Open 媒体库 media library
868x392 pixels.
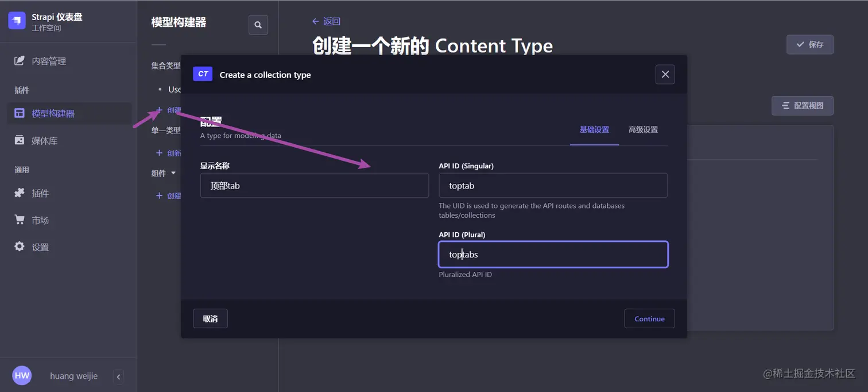(x=44, y=141)
